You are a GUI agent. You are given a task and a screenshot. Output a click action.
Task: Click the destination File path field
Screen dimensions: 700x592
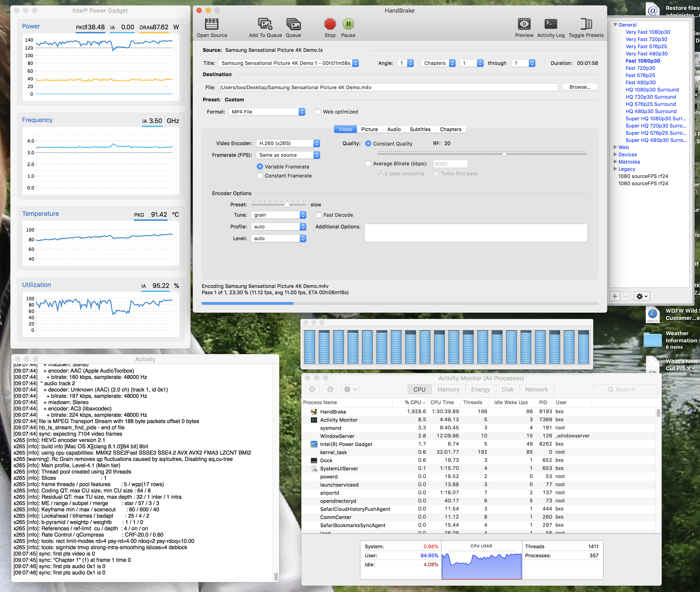[388, 87]
